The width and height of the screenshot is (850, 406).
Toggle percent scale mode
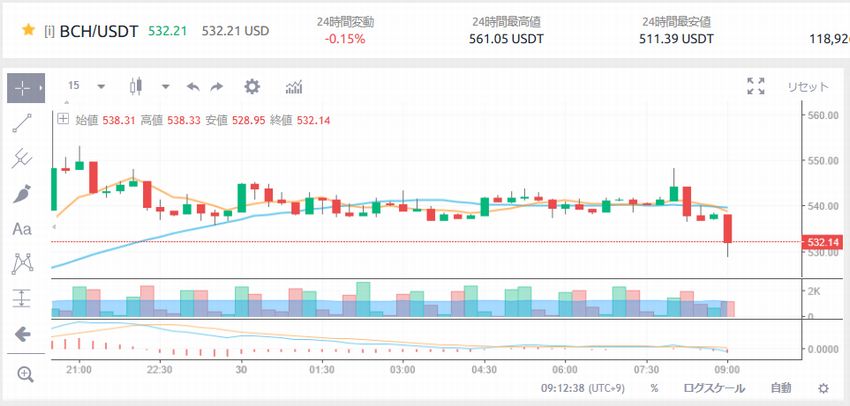tap(654, 389)
